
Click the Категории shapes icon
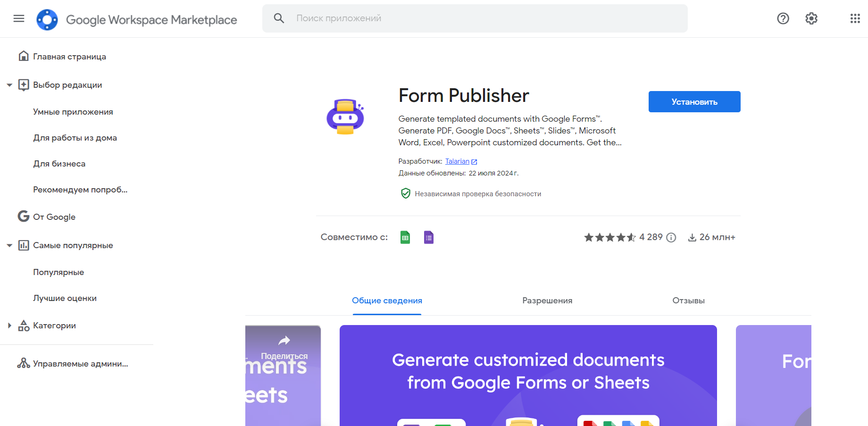pyautogui.click(x=24, y=326)
